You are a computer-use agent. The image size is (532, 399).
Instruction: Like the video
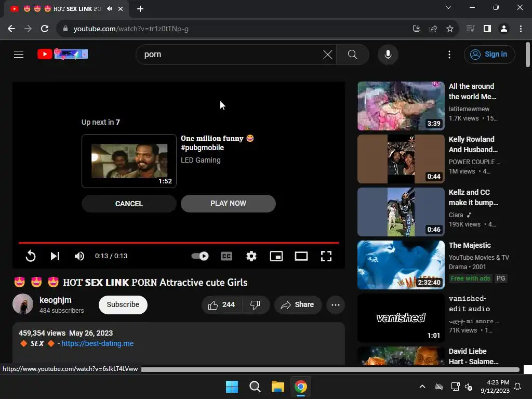(x=221, y=304)
